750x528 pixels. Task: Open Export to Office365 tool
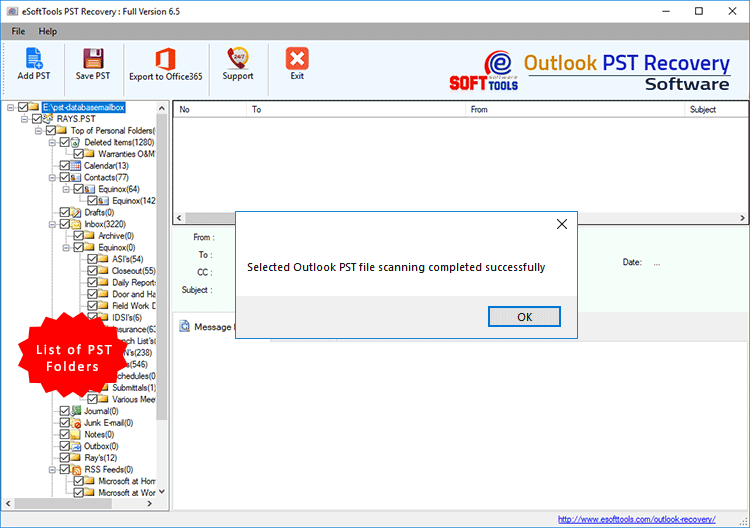pos(165,65)
